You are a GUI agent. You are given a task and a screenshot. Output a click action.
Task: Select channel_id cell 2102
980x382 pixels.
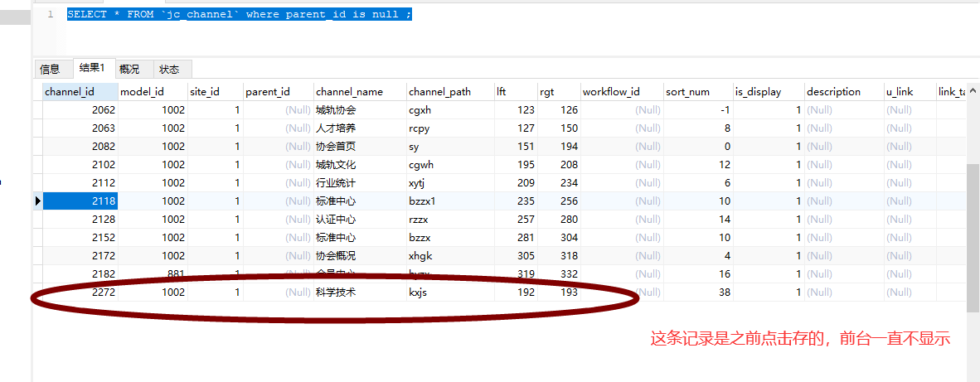point(80,165)
